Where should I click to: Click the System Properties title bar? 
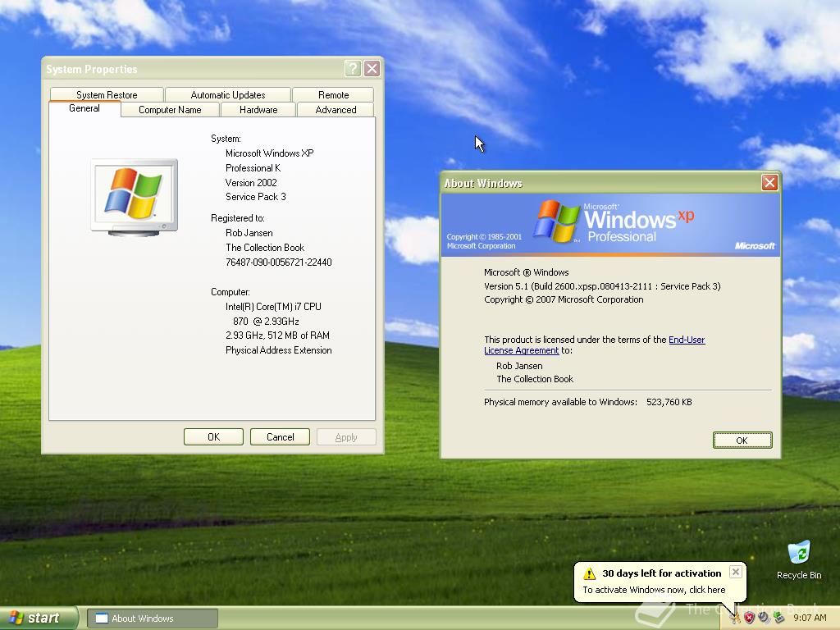tap(193, 69)
